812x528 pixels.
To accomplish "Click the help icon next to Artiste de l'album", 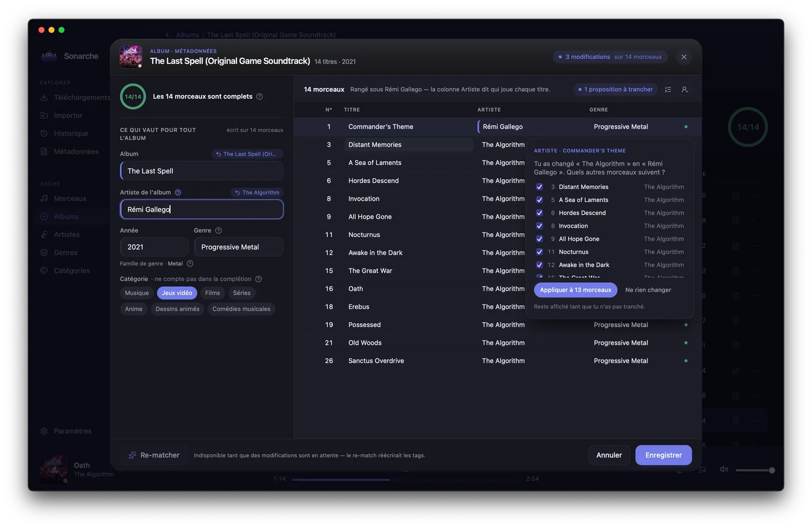I will click(x=178, y=192).
